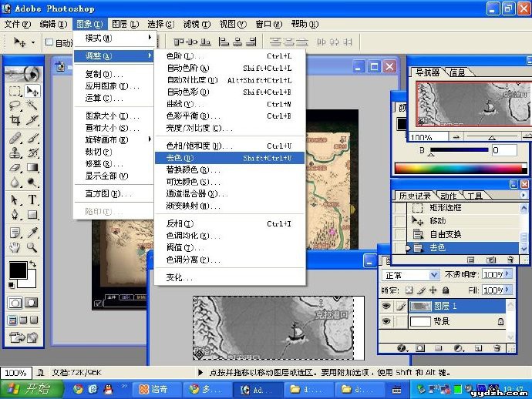Screen dimensions: 532x399
Task: Select the Magic Wand tool
Action: point(32,105)
